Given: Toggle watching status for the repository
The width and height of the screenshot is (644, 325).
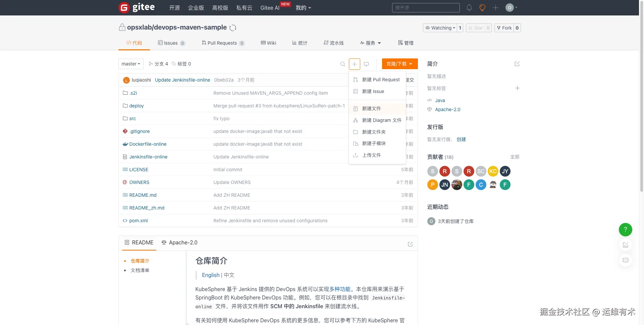Looking at the screenshot, I should (x=440, y=28).
